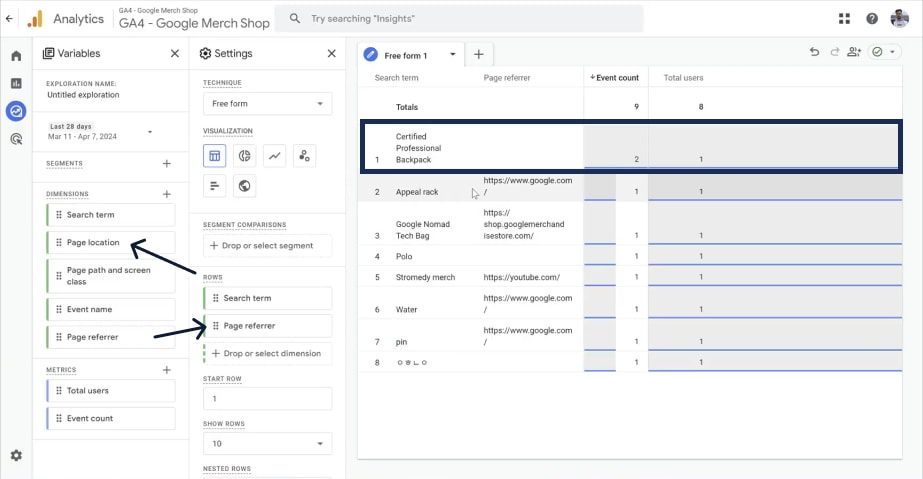This screenshot has width=923, height=479.
Task: Click the Appeal rack row
Action: [630, 188]
